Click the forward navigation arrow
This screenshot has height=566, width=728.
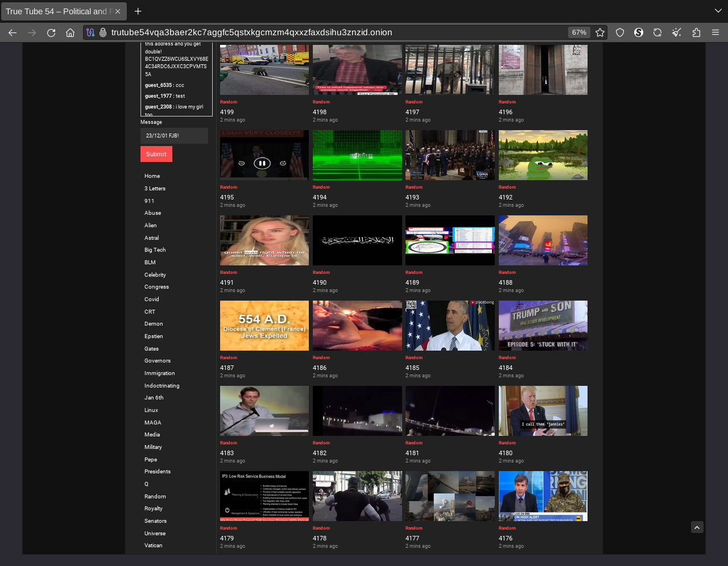point(32,32)
